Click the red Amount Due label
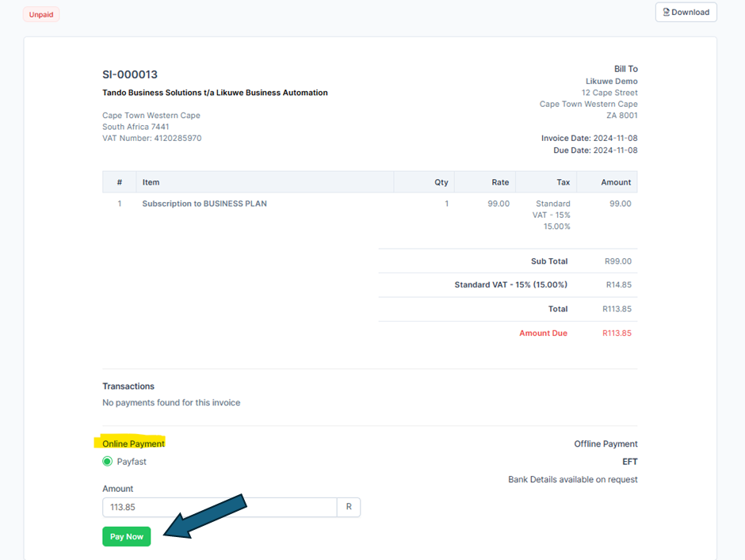Image resolution: width=745 pixels, height=560 pixels. 543,333
